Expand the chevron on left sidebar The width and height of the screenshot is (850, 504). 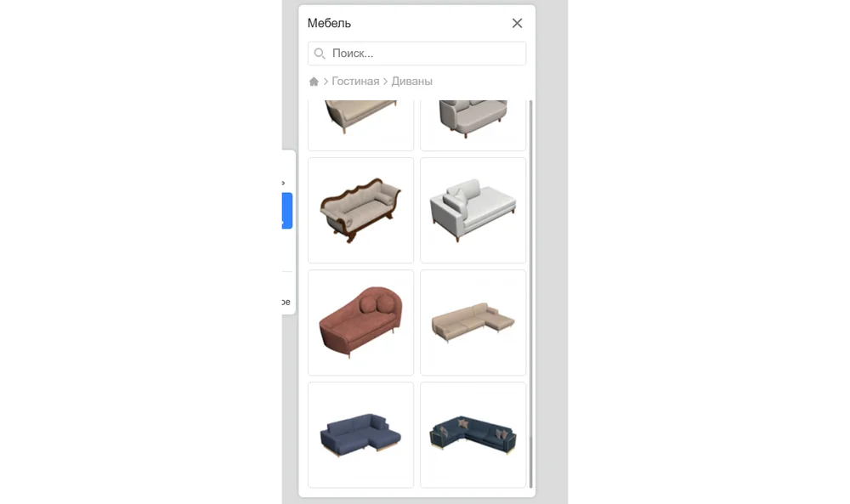284,184
